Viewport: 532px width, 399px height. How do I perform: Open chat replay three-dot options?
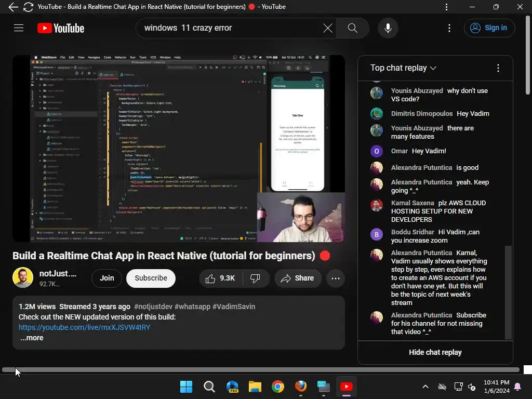coord(498,68)
